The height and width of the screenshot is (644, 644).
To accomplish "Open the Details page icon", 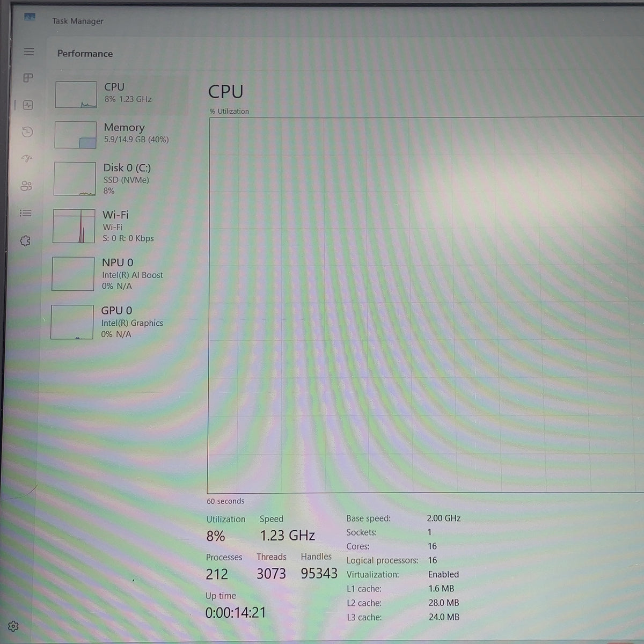I will (x=26, y=213).
